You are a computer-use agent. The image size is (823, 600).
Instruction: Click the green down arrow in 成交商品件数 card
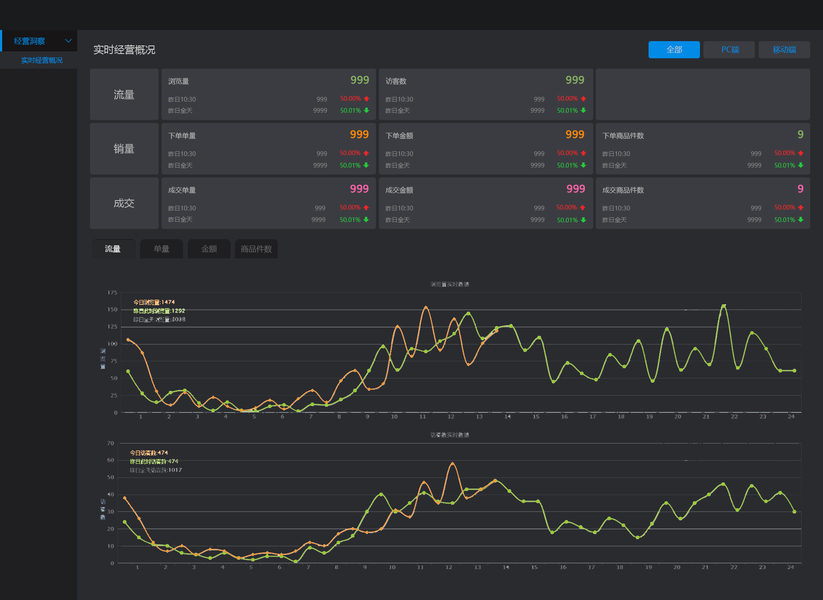coord(800,219)
